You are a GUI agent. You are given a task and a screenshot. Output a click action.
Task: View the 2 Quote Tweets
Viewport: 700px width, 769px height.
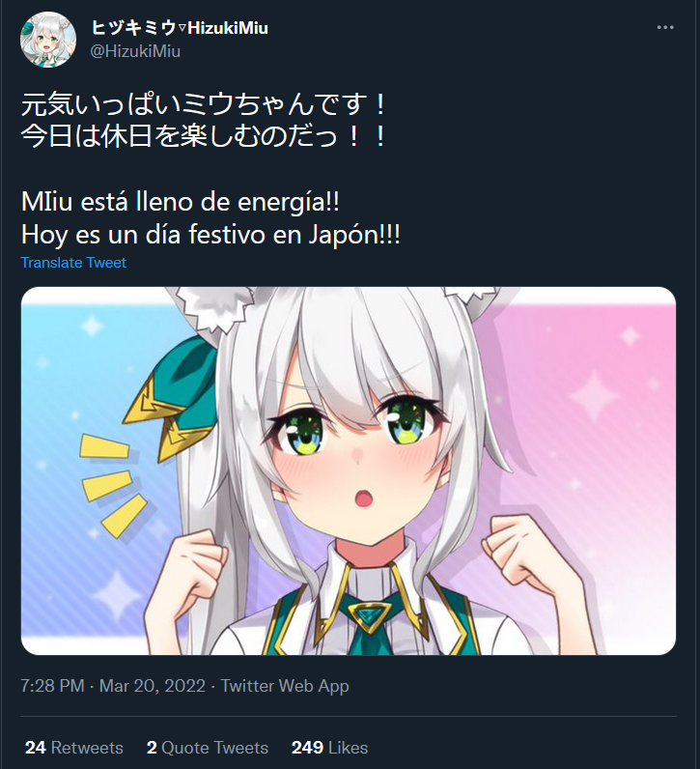208,748
